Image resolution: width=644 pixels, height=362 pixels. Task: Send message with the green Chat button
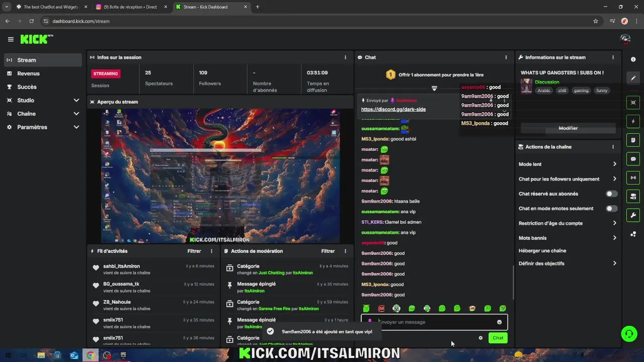tap(498, 338)
